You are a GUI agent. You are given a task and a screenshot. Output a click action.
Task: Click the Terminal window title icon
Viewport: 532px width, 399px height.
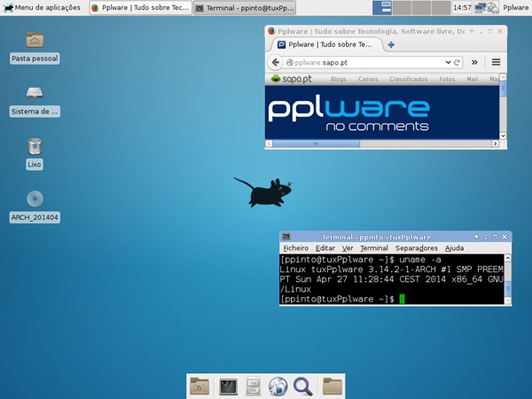(286, 237)
